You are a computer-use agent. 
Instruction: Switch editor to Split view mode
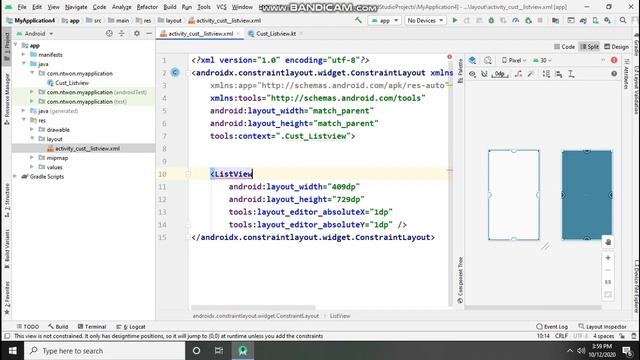[x=589, y=47]
